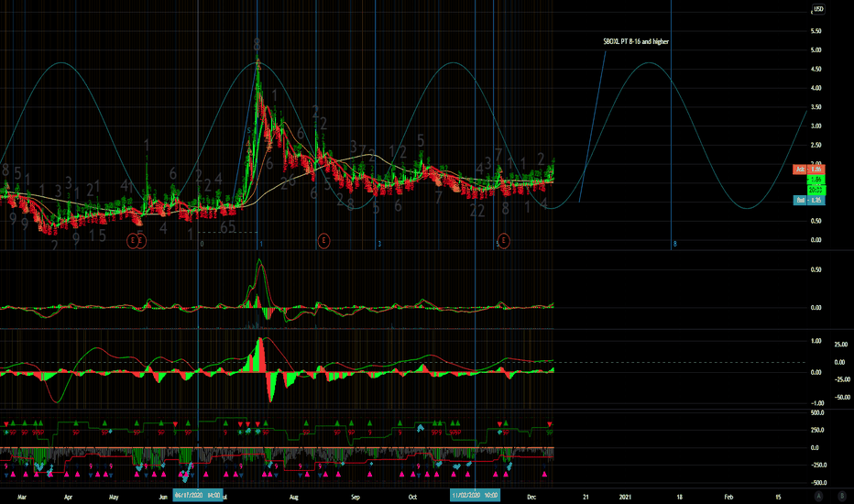
Task: Click the May label on time axis
Action: [114, 497]
